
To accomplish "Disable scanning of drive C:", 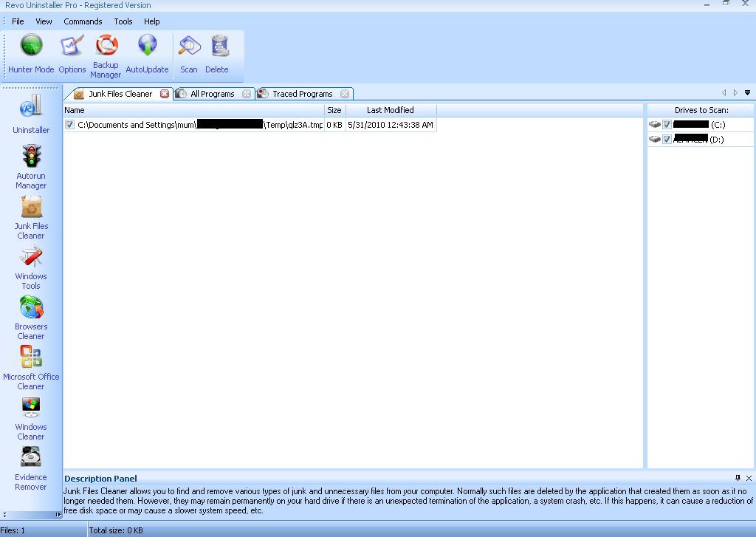I will tap(667, 124).
